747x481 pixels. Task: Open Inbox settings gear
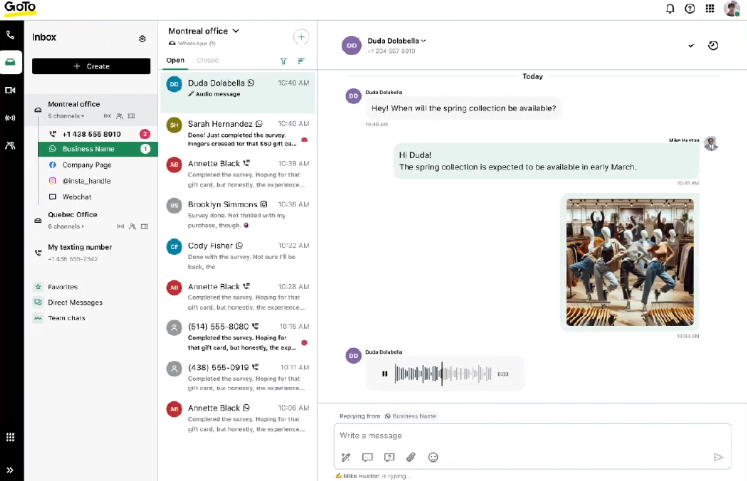tap(142, 39)
